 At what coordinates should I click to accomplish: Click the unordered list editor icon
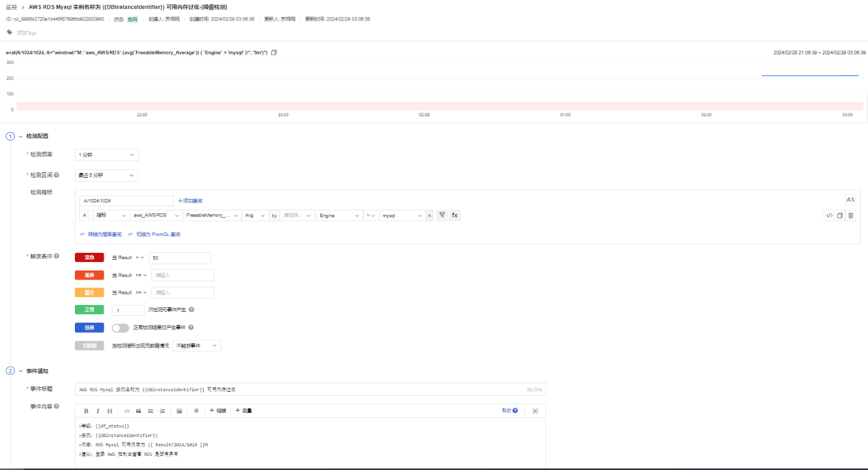pyautogui.click(x=150, y=411)
